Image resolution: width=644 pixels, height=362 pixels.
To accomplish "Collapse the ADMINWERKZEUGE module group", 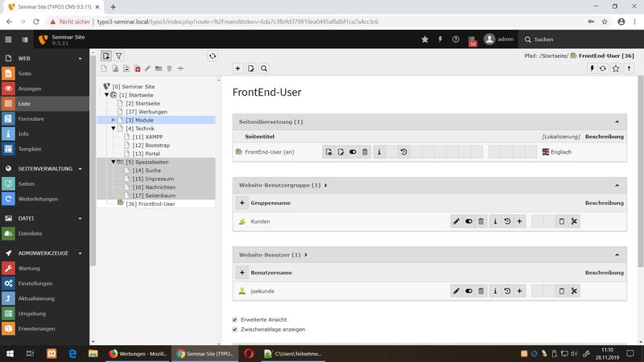I will point(80,253).
